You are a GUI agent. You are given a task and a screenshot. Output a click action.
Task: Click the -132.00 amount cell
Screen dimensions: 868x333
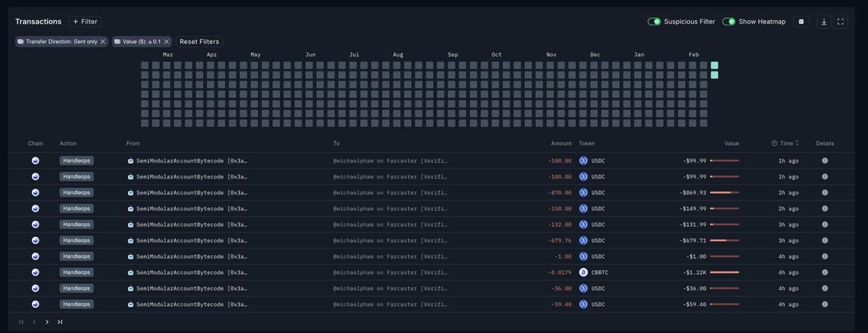[560, 225]
